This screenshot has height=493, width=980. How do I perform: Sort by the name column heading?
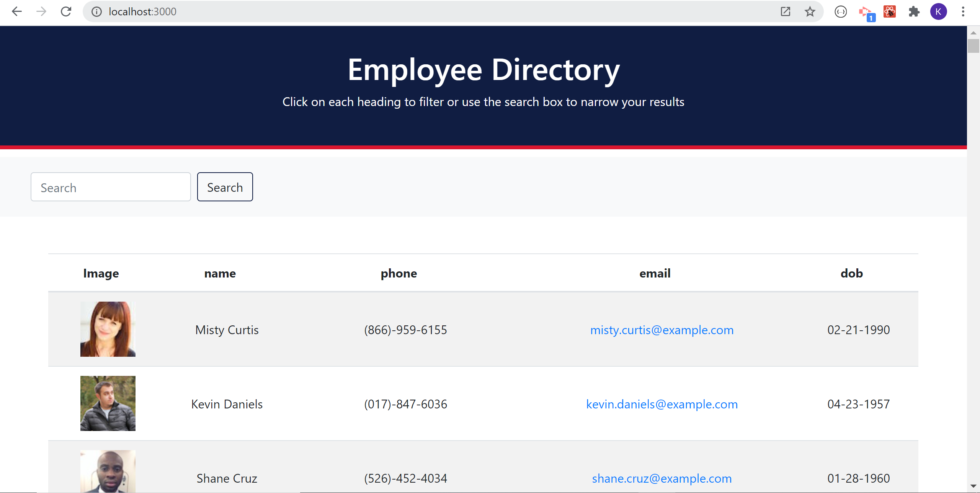point(220,273)
